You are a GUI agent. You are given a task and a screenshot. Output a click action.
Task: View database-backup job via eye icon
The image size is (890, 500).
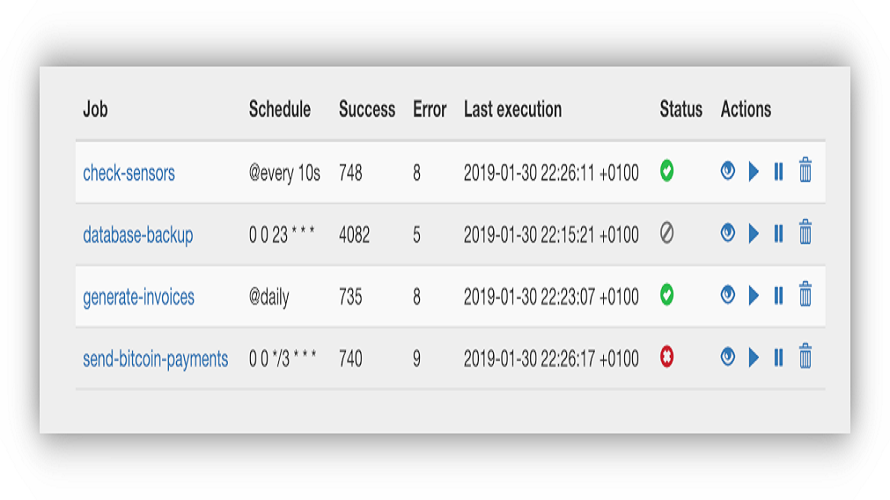(x=727, y=233)
